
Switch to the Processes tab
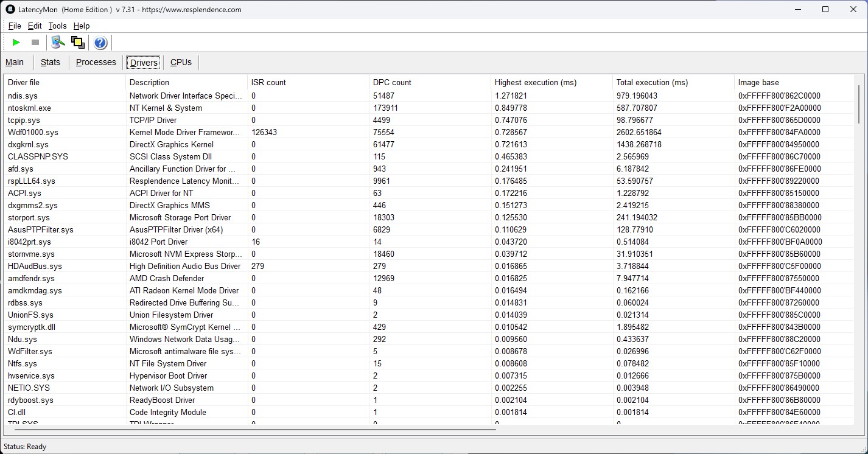[x=96, y=62]
